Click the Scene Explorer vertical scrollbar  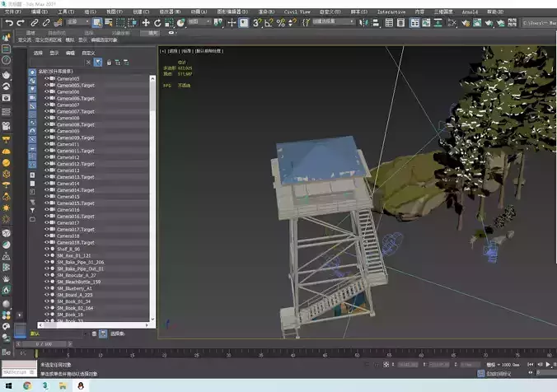point(152,197)
